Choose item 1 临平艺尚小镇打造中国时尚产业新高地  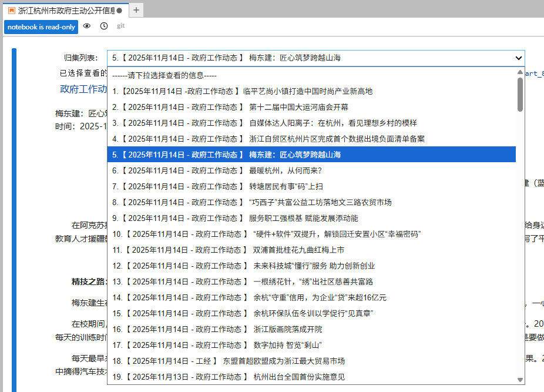coord(311,91)
